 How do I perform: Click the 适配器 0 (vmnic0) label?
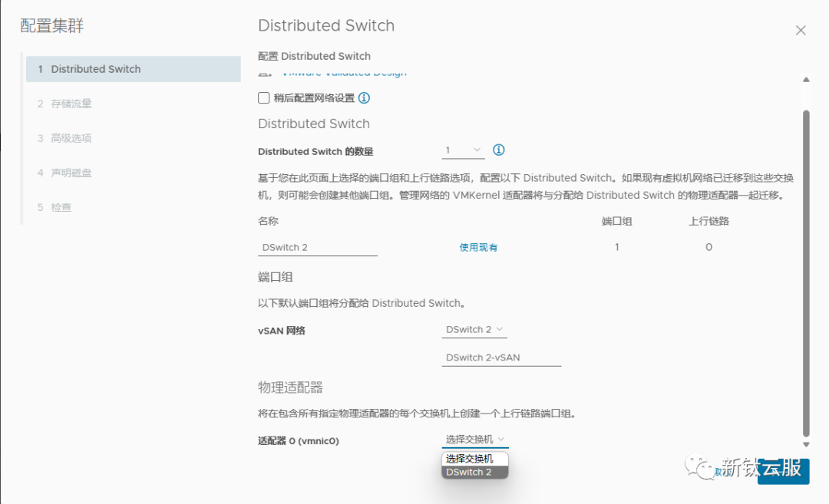pos(298,440)
